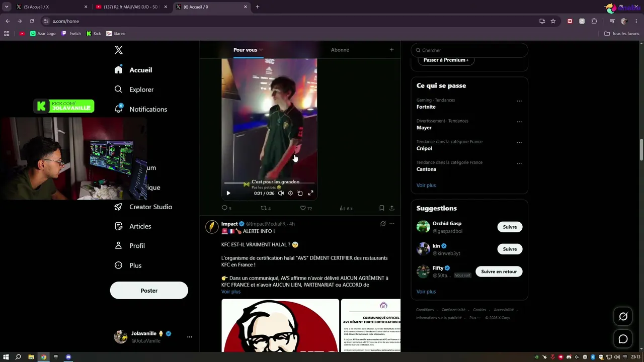Open the Jolavanille account menu dots
The image size is (644, 362).
[190, 337]
